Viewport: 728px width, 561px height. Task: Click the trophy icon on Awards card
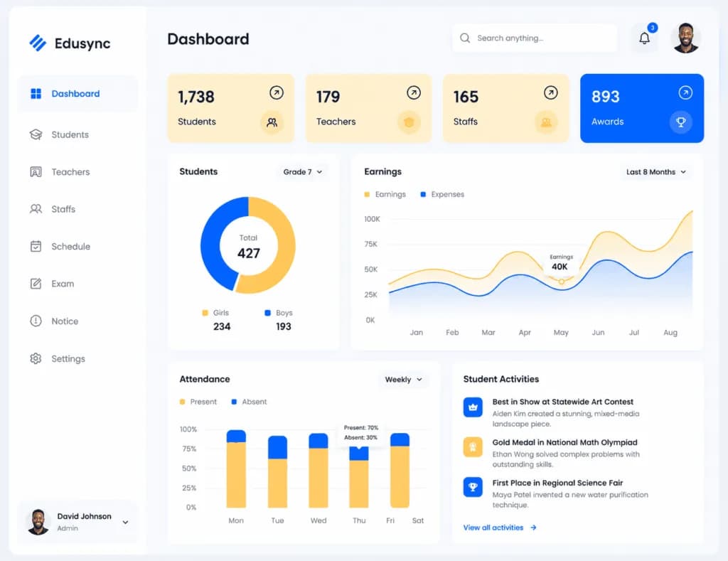(680, 122)
